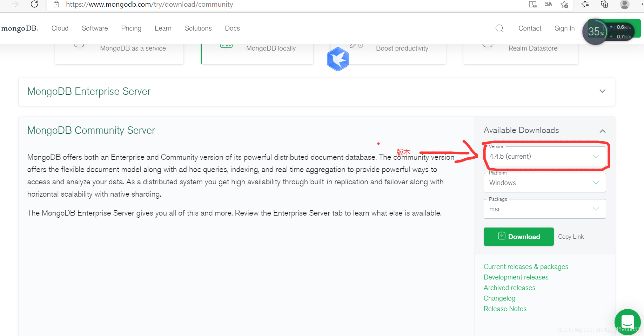Select the MongoDB locally tab

tap(257, 54)
